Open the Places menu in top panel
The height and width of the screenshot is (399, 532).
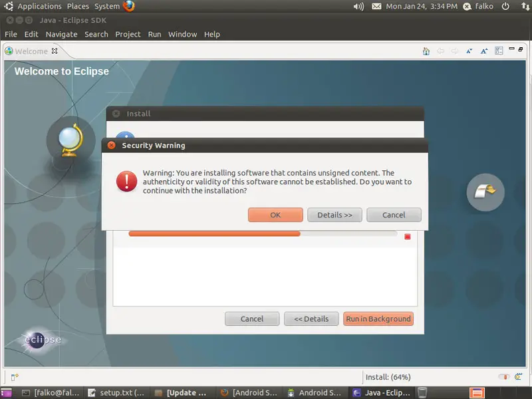pyautogui.click(x=78, y=6)
